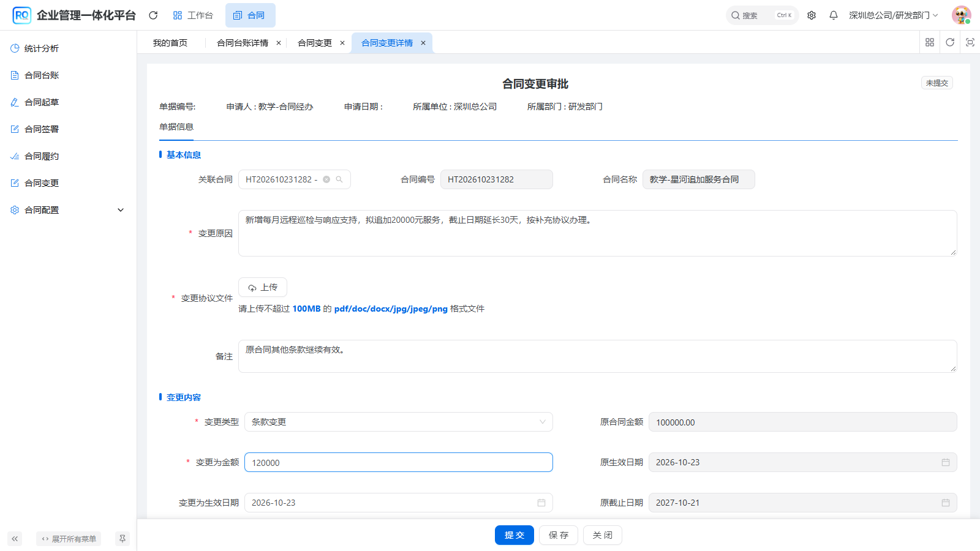
Task: Open 合同签署 in the sidebar
Action: pos(69,129)
